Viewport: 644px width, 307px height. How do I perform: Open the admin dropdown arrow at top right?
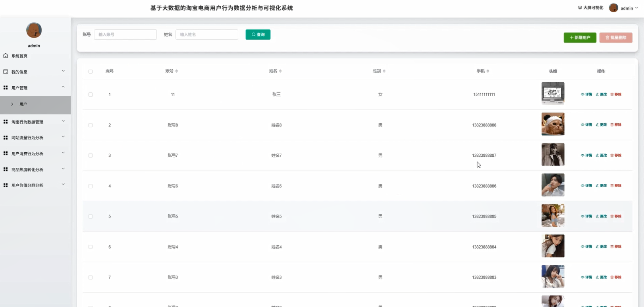click(636, 8)
